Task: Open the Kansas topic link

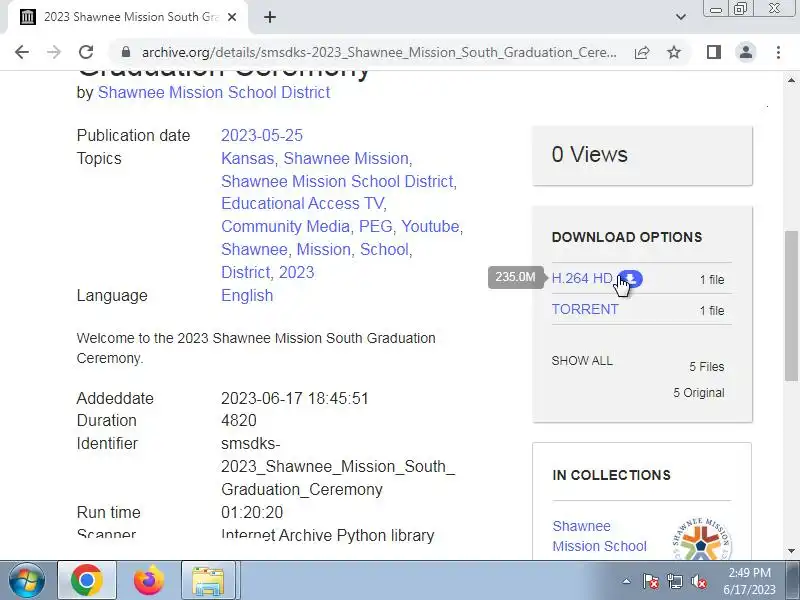Action: pyautogui.click(x=247, y=158)
